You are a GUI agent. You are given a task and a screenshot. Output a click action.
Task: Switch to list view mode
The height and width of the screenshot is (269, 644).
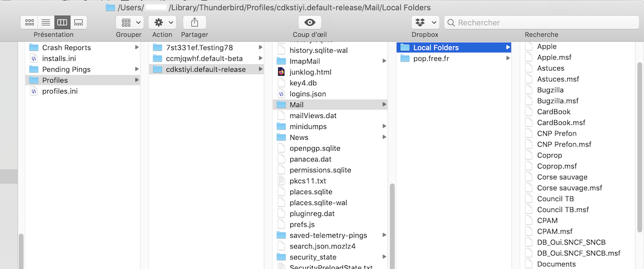tap(45, 22)
